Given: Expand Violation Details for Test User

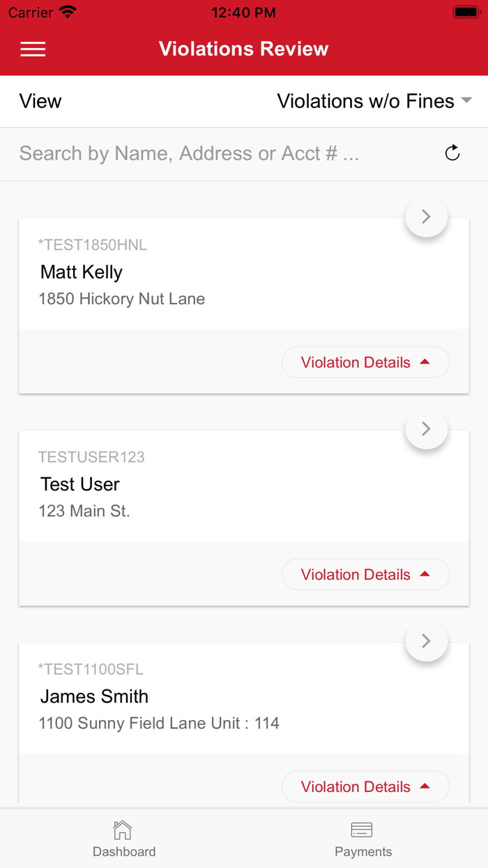Looking at the screenshot, I should click(x=365, y=575).
